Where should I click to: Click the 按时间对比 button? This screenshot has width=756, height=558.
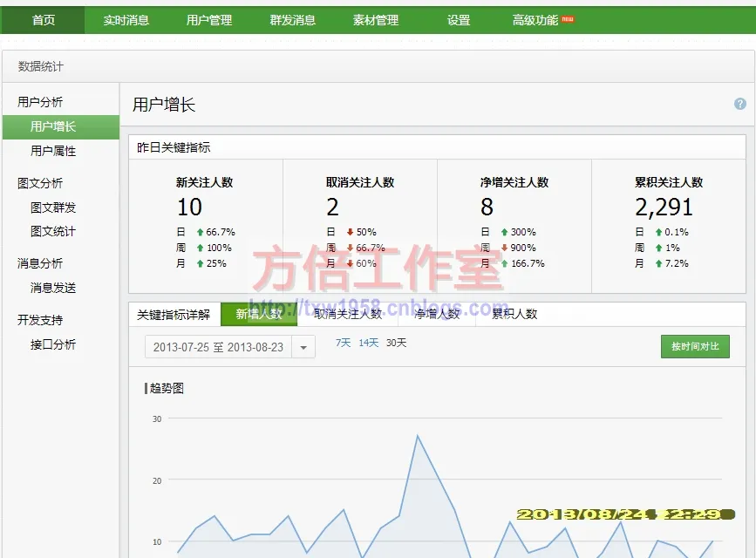pos(695,346)
